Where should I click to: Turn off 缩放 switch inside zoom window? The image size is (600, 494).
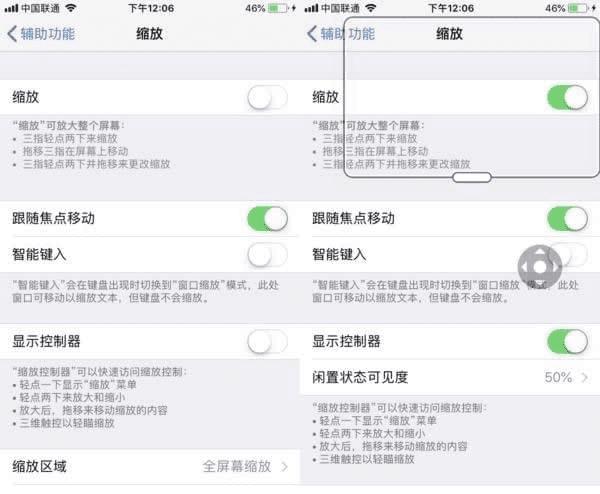(x=567, y=98)
